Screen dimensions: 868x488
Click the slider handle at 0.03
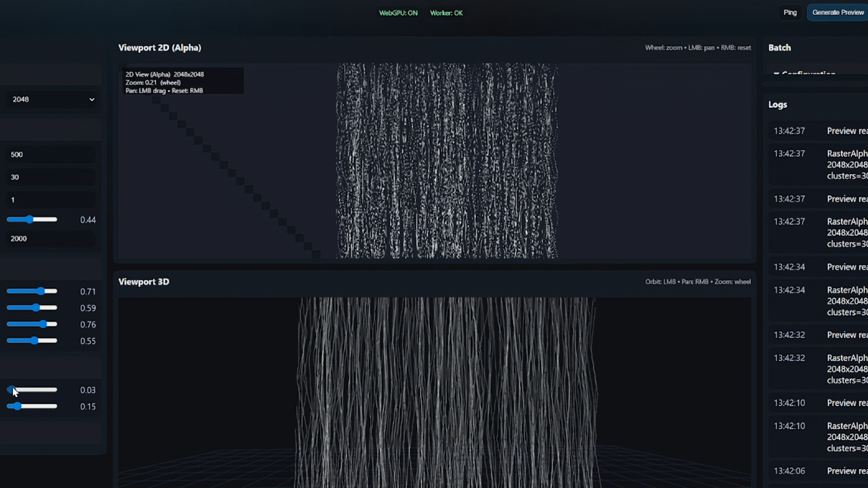12,390
